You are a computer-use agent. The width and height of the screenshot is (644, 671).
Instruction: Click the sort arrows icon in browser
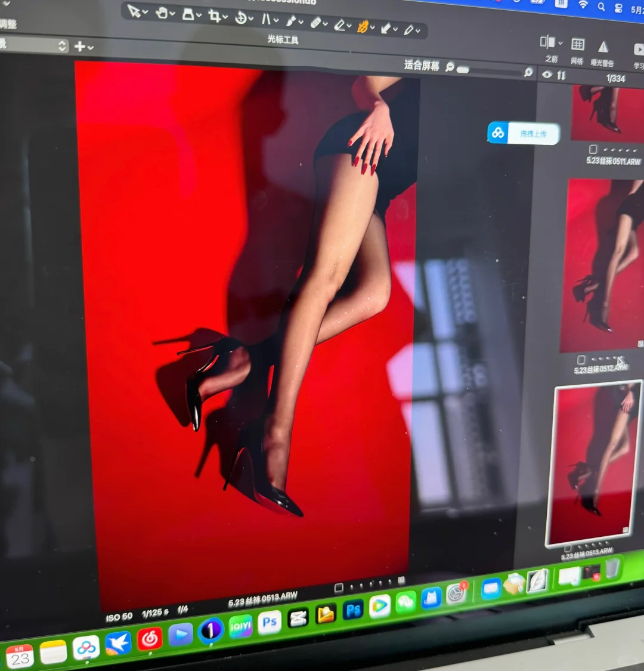coord(562,76)
